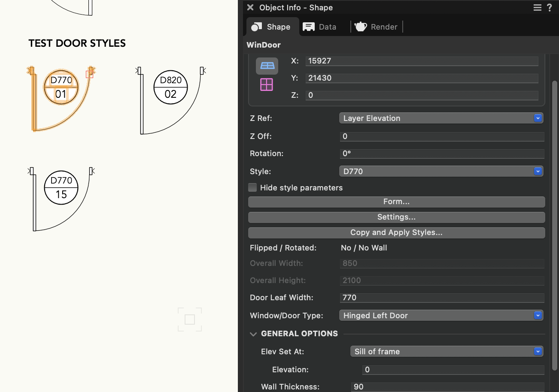Open the Style dropdown showing D770

click(x=441, y=172)
